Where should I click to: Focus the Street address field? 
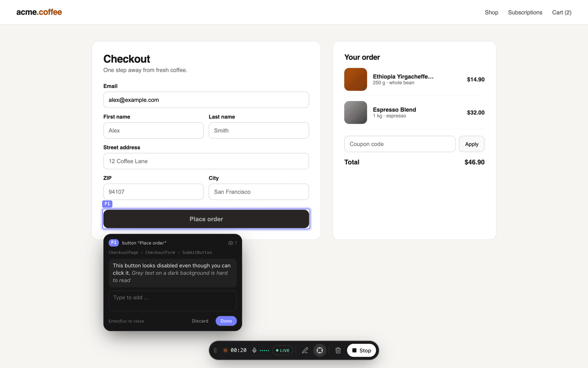[206, 161]
